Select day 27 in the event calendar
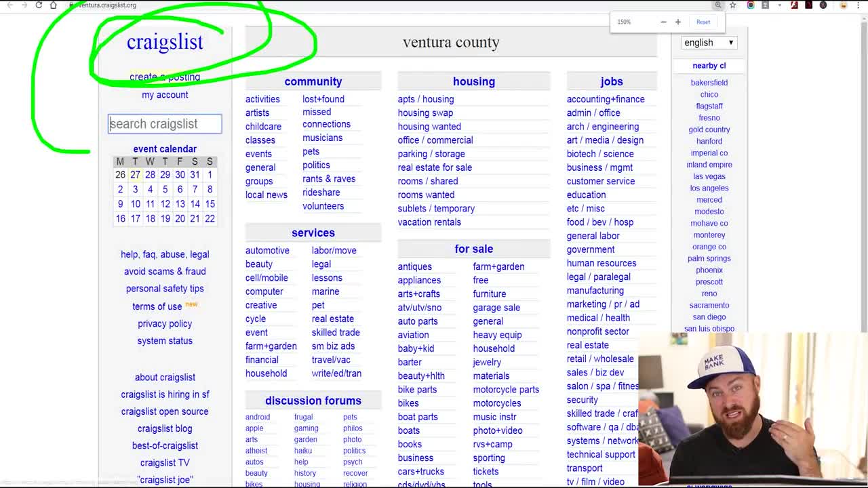Viewport: 868px width, 488px height. [135, 175]
